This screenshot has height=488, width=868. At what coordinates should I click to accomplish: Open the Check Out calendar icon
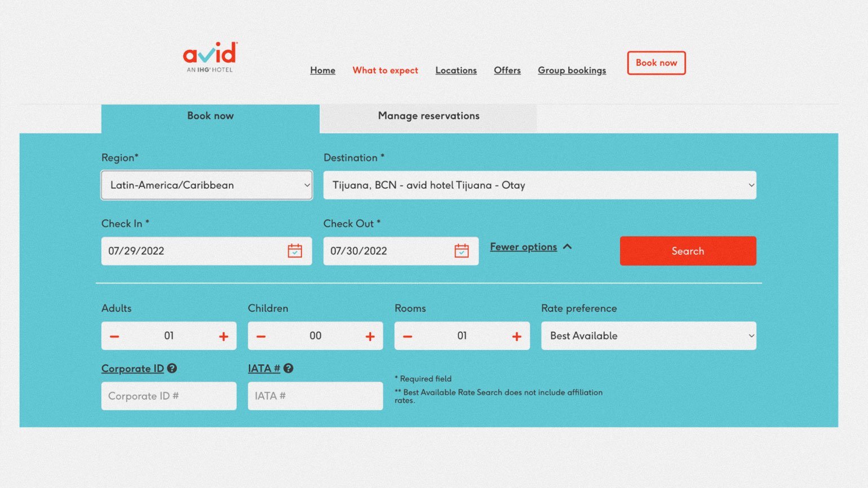click(x=462, y=251)
